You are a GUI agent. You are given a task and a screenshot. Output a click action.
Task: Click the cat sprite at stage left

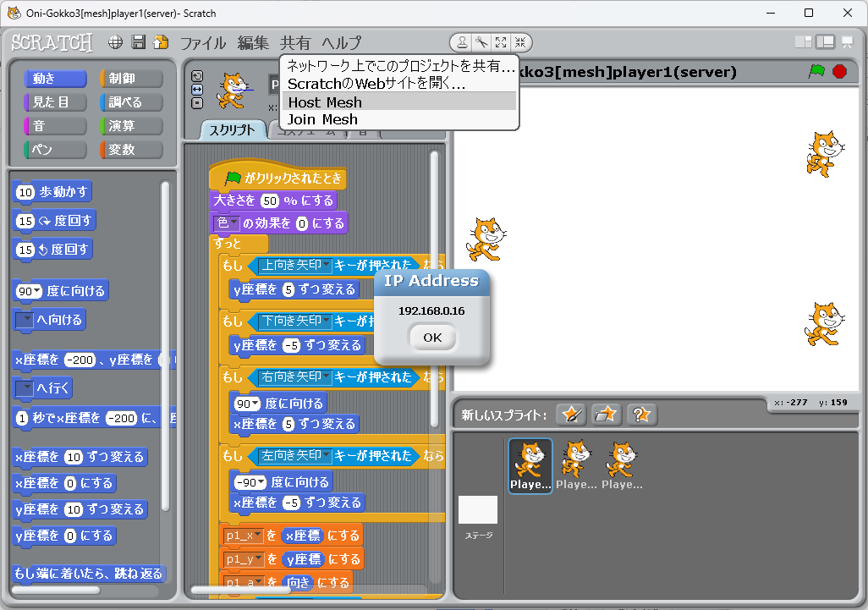[x=486, y=239]
